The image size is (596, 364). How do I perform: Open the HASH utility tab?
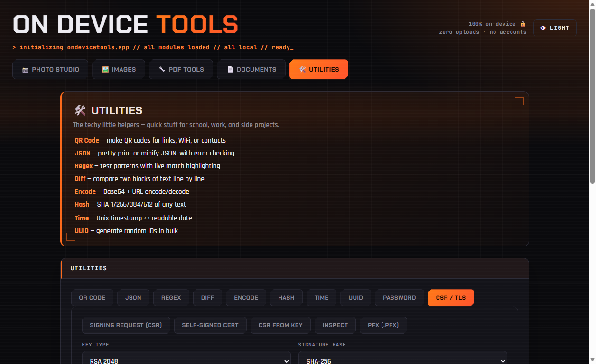click(x=286, y=298)
